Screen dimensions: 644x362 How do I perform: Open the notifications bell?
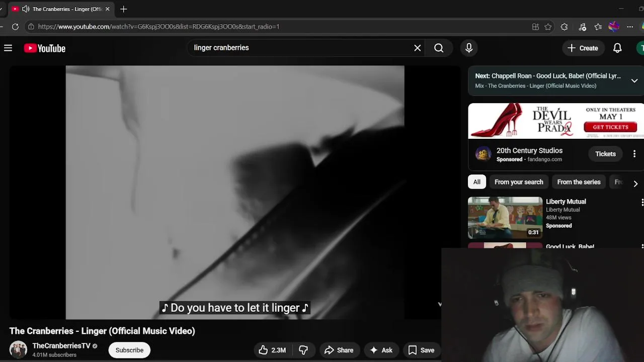coord(617,48)
